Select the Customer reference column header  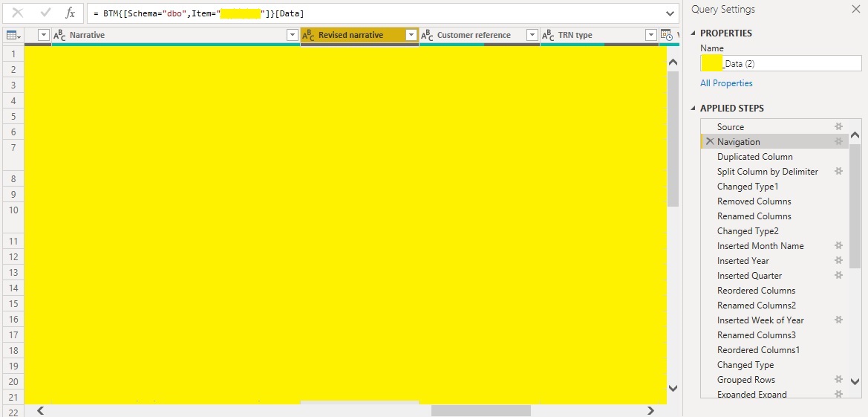(480, 35)
